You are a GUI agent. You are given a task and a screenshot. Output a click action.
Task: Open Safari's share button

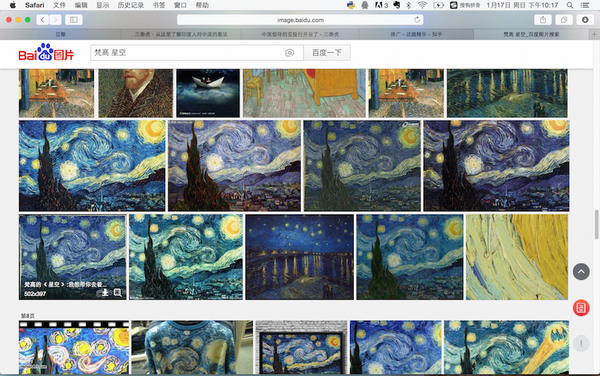coord(543,20)
